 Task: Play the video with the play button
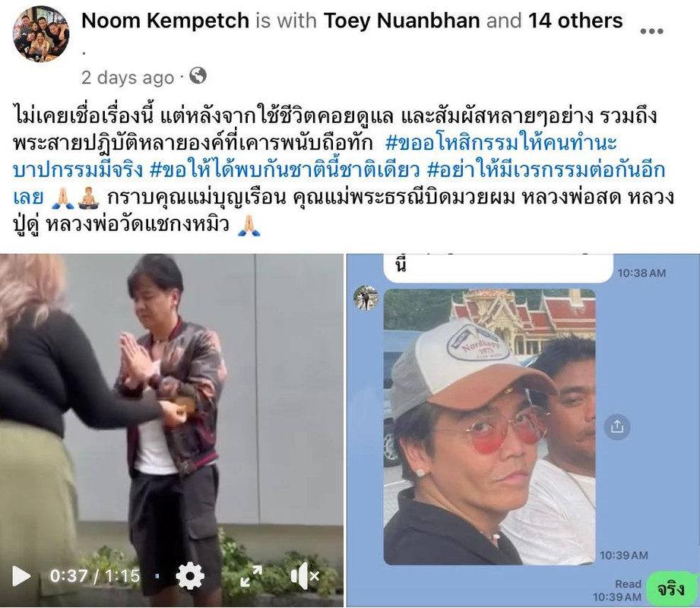click(x=21, y=576)
